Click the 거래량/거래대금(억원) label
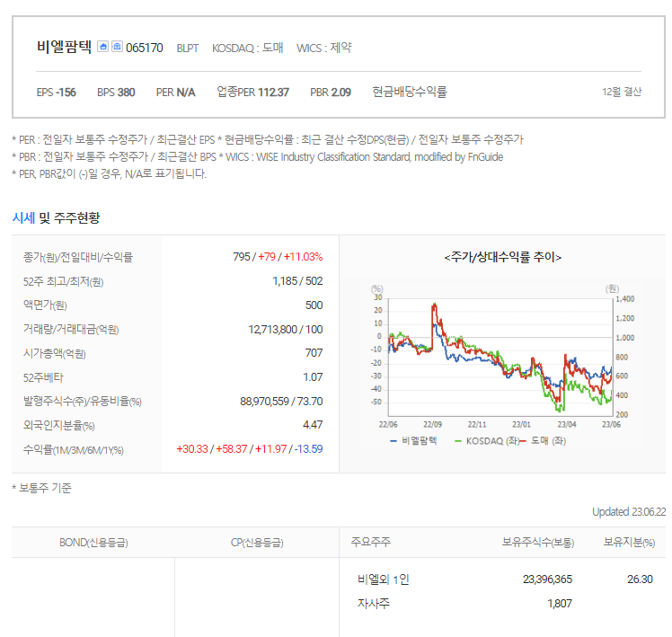This screenshot has width=672, height=637. coord(71,329)
